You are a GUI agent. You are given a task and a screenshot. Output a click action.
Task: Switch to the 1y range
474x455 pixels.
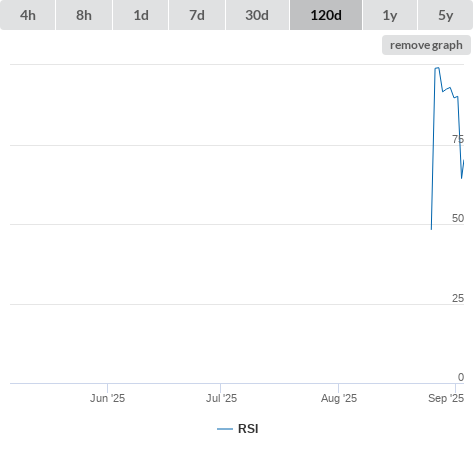[390, 15]
